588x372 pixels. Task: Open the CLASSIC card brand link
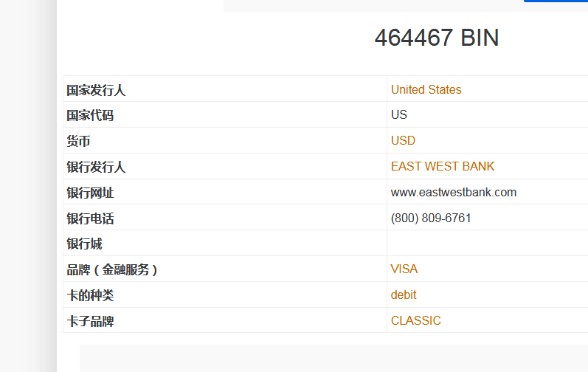click(x=416, y=320)
